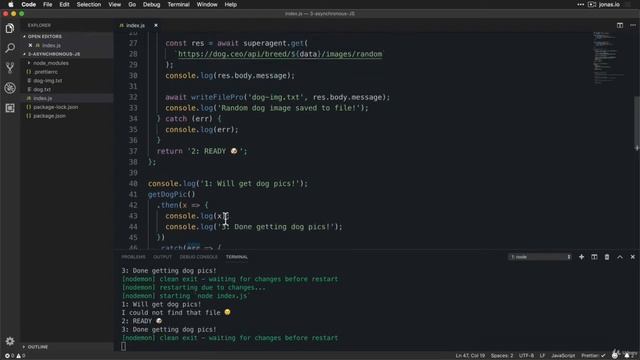This screenshot has width=640, height=360.
Task: Click the dog.ceo API URL link in code
Action: 280,54
